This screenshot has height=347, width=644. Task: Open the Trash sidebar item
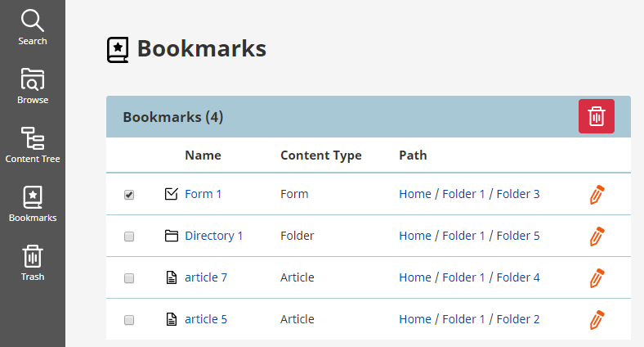pyautogui.click(x=33, y=264)
